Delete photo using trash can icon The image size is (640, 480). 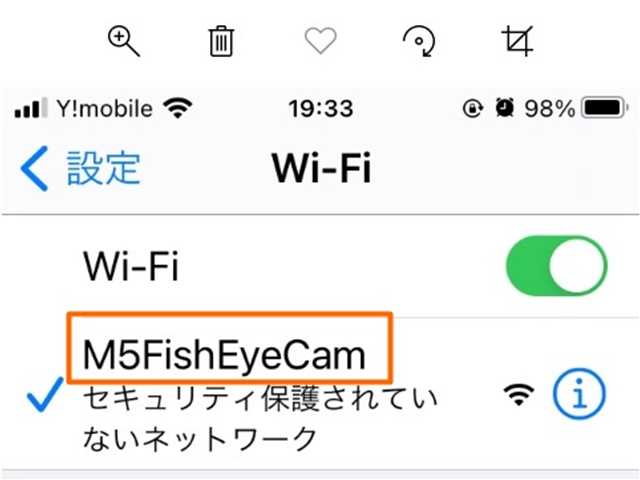[222, 41]
